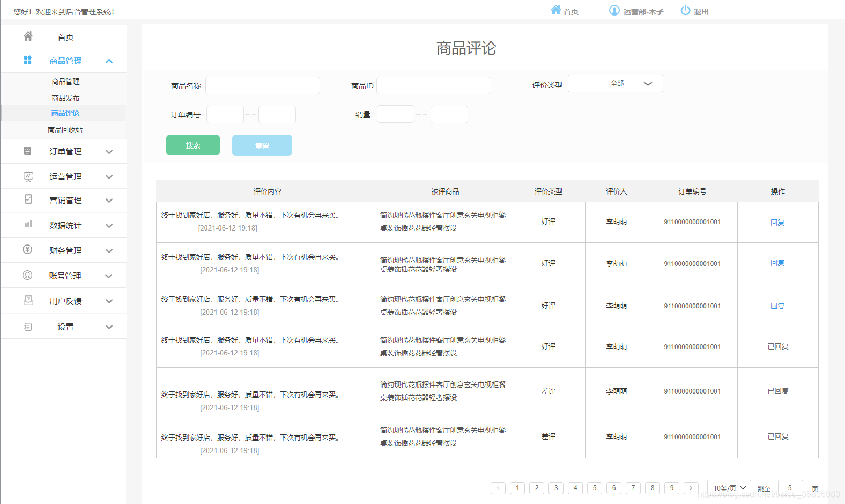Go to page 9
Viewport: 845px width, 504px height.
(672, 488)
